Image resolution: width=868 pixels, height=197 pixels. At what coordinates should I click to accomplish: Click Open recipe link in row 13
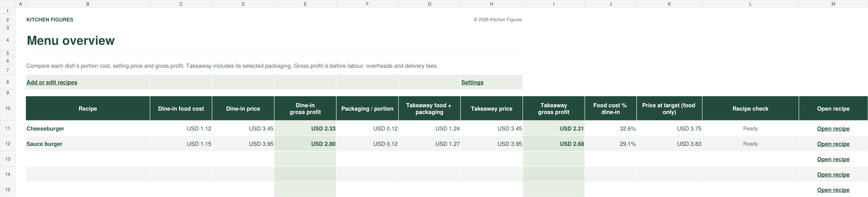tap(833, 159)
